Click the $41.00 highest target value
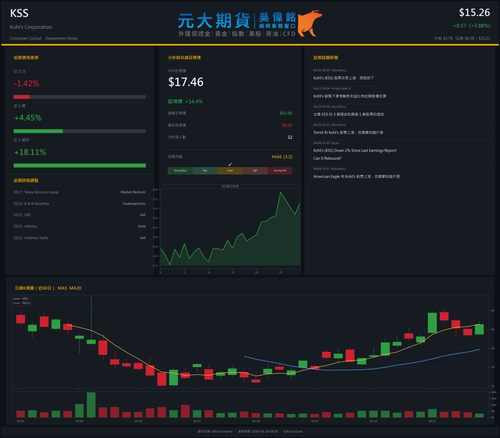The height and width of the screenshot is (438, 500). (286, 113)
